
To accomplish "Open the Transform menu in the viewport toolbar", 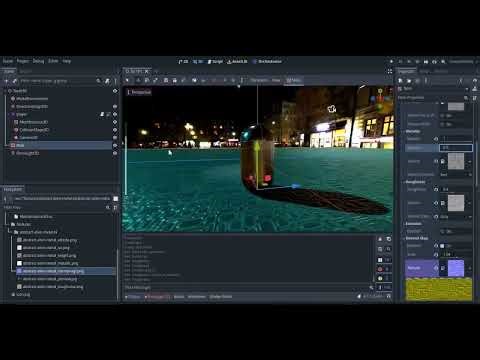I will tap(259, 80).
